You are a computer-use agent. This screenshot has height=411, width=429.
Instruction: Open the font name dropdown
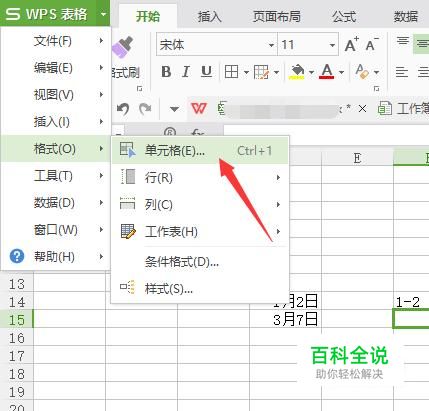(x=271, y=45)
